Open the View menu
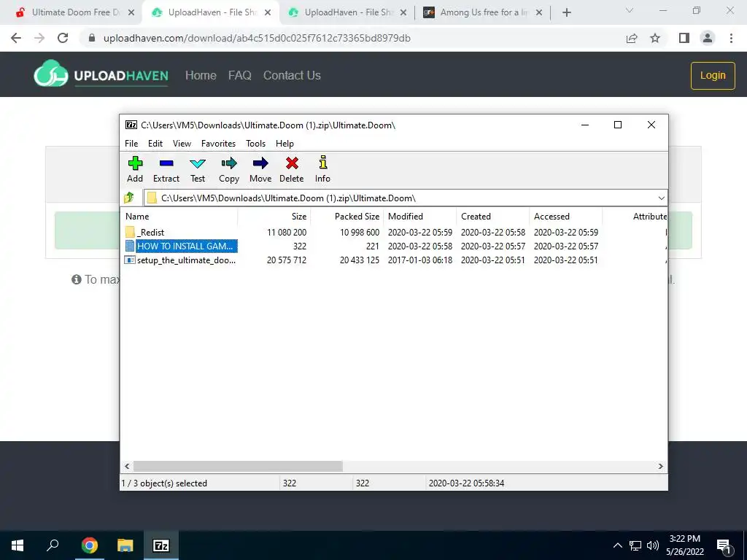This screenshot has width=747, height=560. tap(182, 144)
